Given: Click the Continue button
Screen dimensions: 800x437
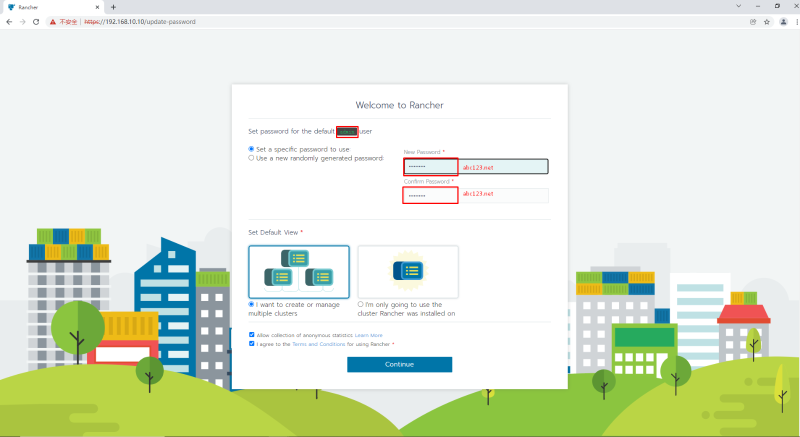Looking at the screenshot, I should click(399, 364).
